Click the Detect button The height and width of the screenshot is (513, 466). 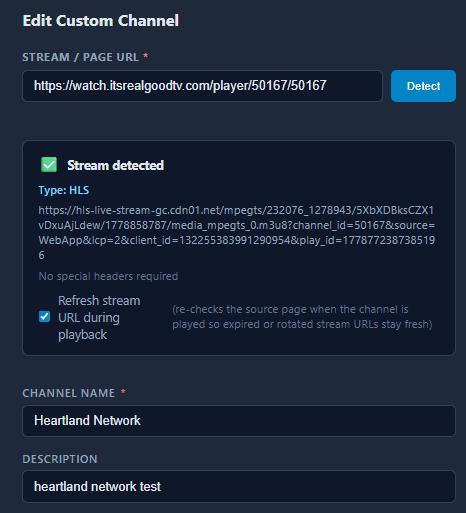(x=423, y=86)
